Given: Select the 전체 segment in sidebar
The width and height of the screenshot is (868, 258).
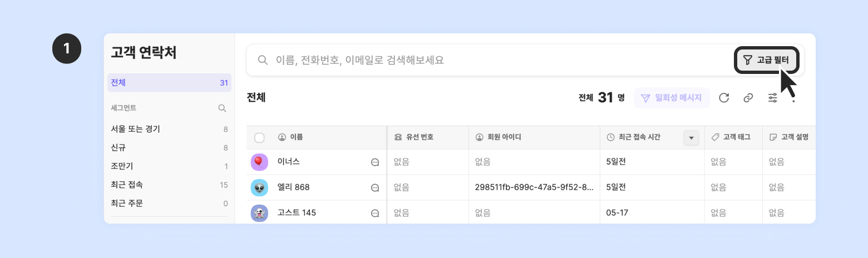Looking at the screenshot, I should tap(169, 83).
